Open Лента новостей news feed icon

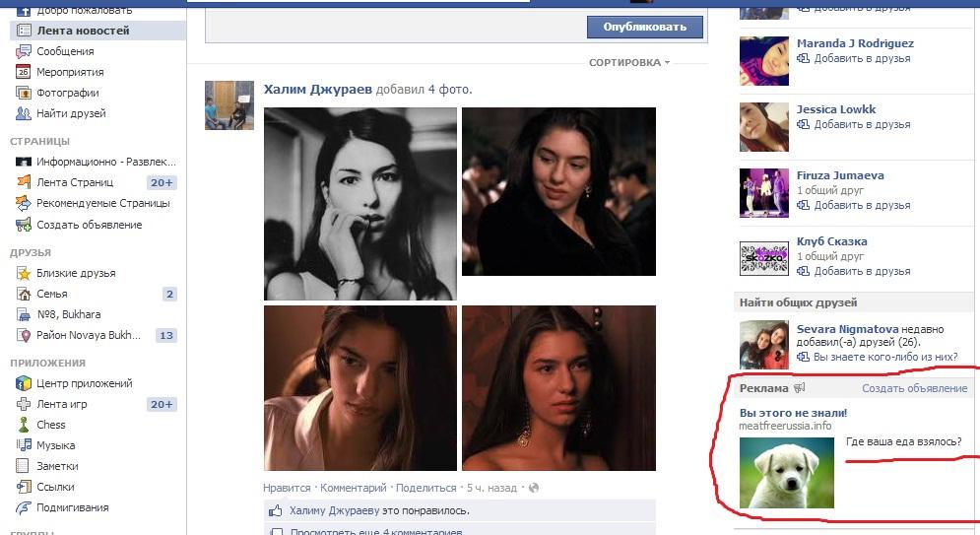coord(23,30)
